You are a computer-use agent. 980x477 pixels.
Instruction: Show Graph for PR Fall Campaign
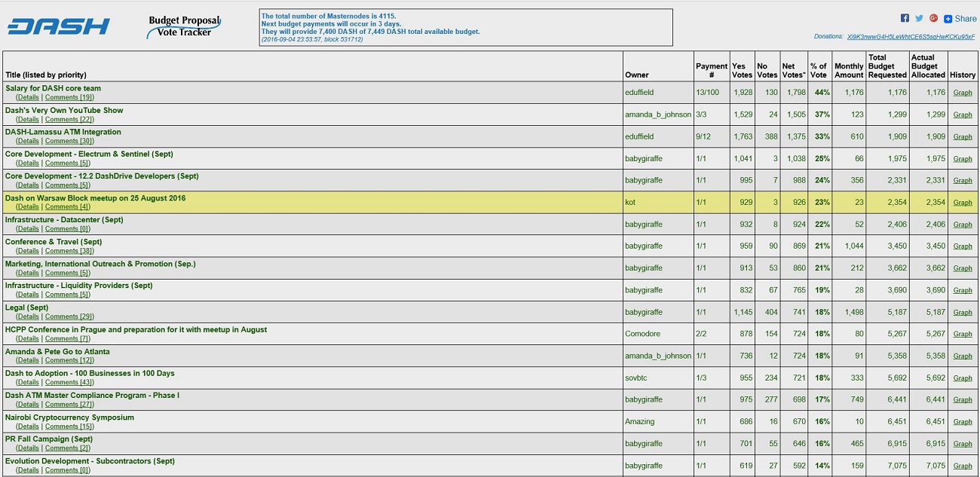(963, 444)
